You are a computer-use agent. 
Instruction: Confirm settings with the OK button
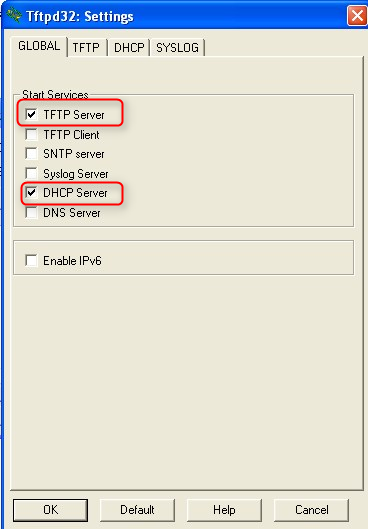(51, 510)
